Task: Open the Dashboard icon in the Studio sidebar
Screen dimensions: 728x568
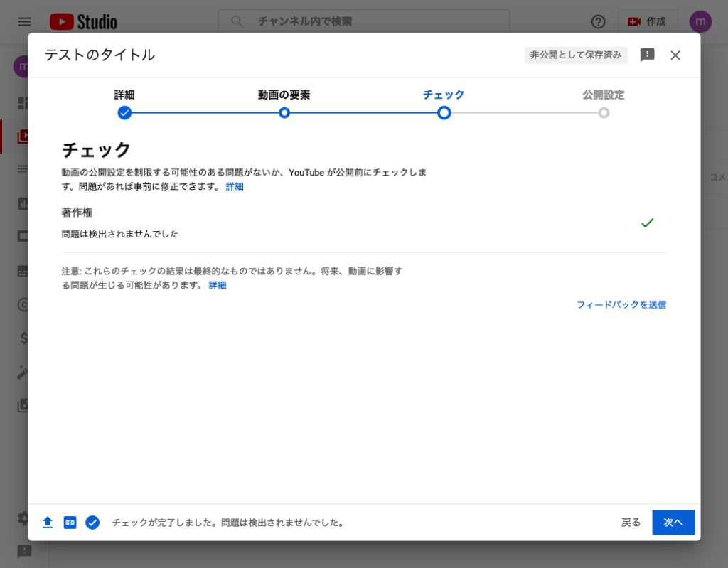Action: (x=24, y=103)
